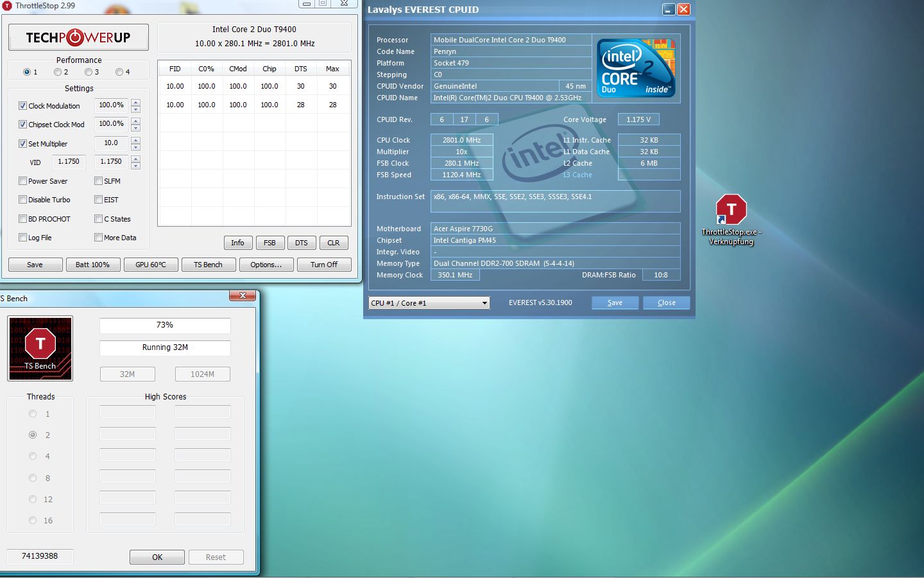Click Save in the EVEREST CPUID window
The image size is (924, 578).
click(x=615, y=303)
